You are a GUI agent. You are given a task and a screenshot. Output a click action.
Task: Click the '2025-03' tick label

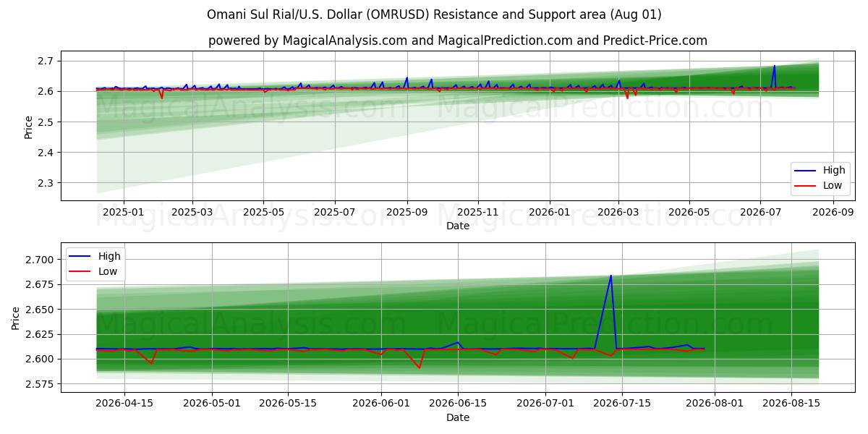[192, 212]
